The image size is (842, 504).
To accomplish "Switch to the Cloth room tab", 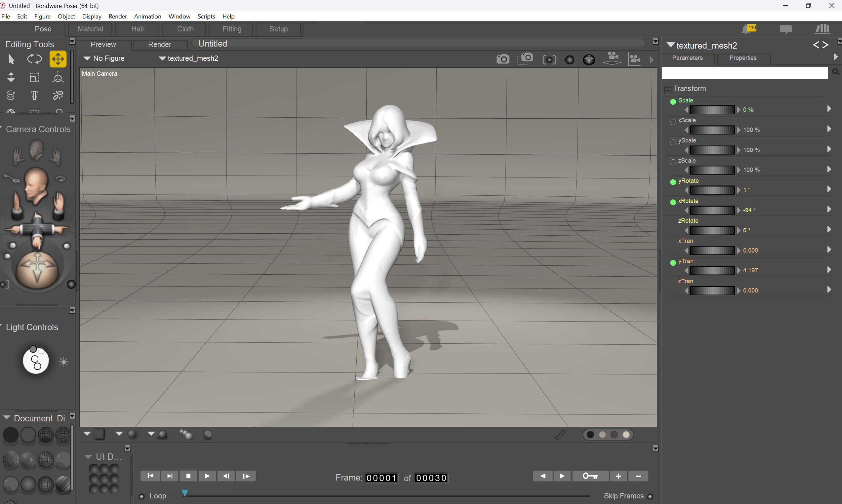I will [x=185, y=29].
